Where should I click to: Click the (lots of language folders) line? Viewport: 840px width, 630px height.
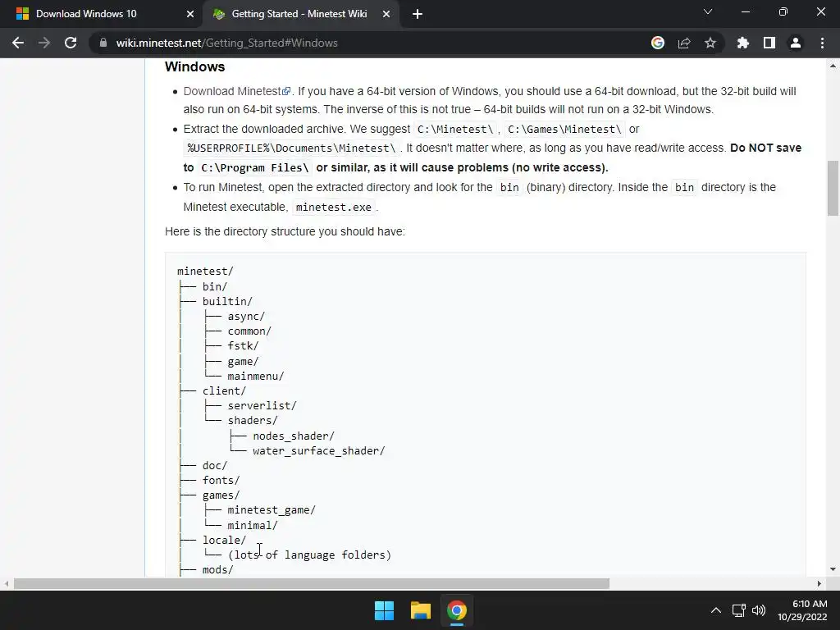tap(309, 555)
